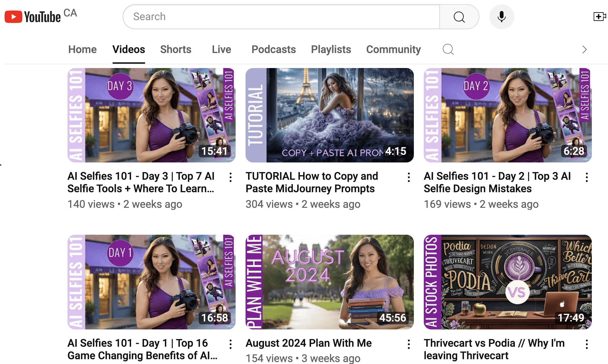The width and height of the screenshot is (608, 364).
Task: Focus the Search input field
Action: click(x=281, y=17)
